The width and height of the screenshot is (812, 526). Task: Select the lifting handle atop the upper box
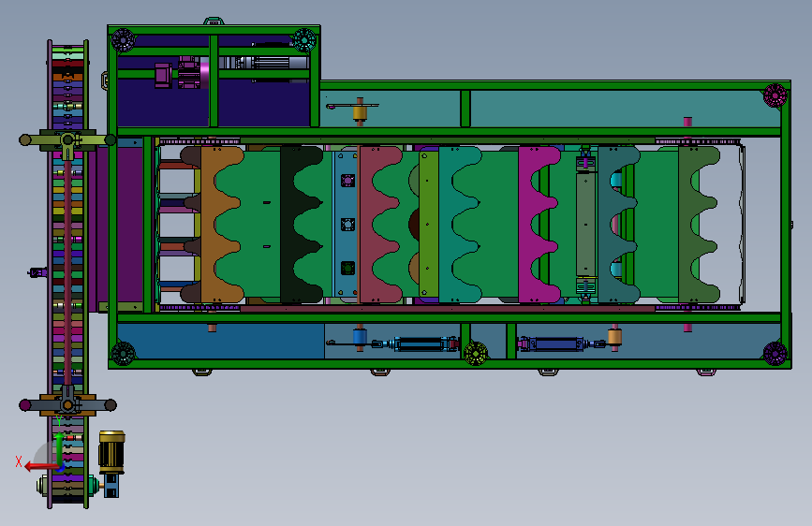214,22
